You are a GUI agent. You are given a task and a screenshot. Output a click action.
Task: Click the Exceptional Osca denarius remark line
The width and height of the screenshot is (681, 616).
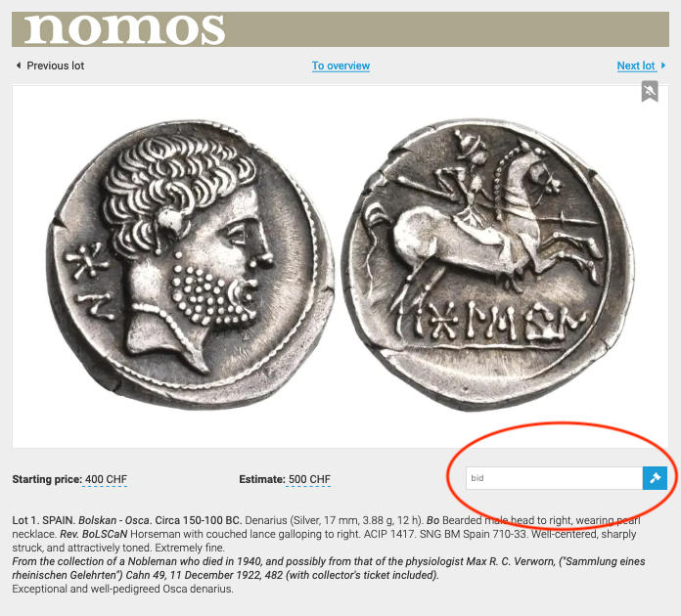[x=122, y=589]
